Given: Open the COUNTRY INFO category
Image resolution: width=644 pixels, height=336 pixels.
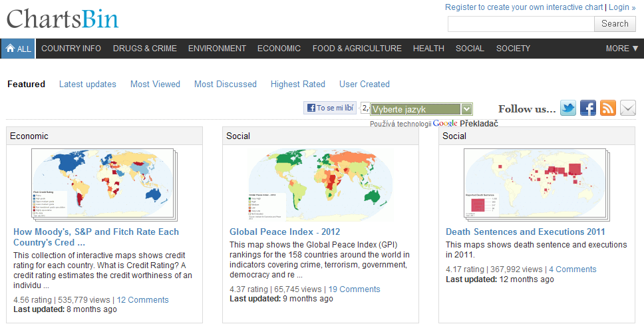Looking at the screenshot, I should (71, 49).
